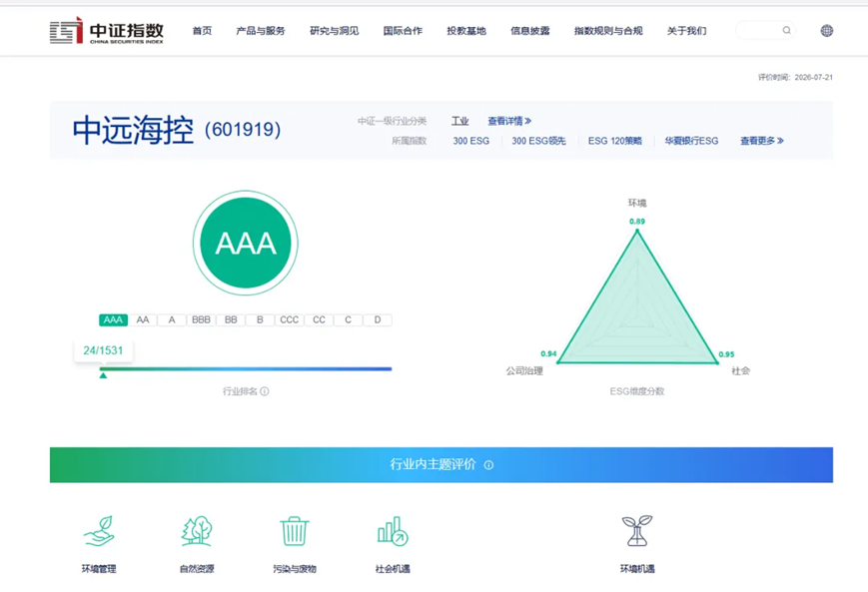The image size is (868, 592).
Task: Click the industry ranking gradient bar
Action: coord(246,368)
